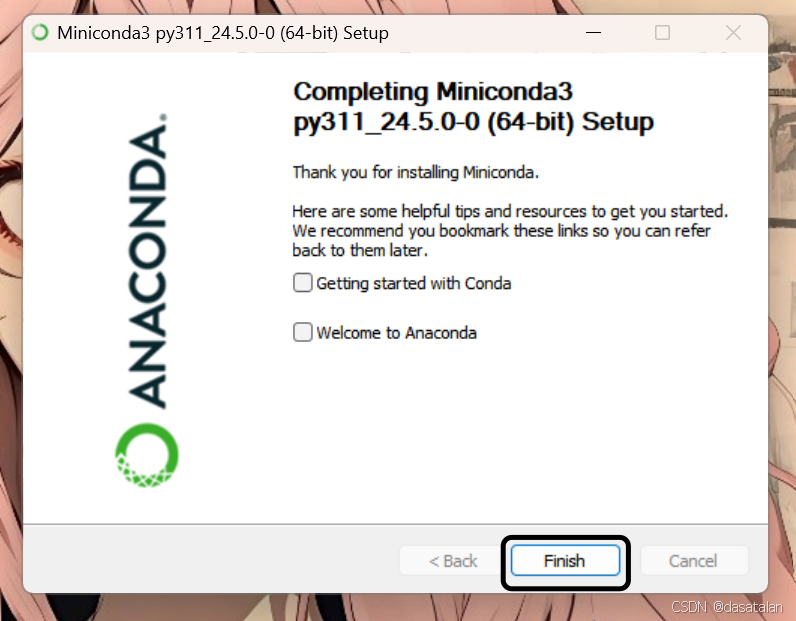
Task: Click the Completing Miniconda3 Setup heading
Action: tap(473, 107)
